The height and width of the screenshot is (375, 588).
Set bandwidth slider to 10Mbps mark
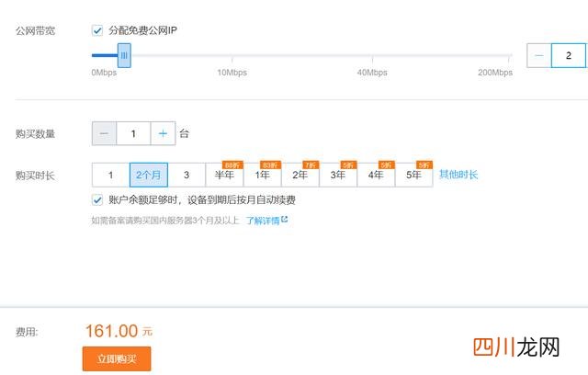[232, 55]
